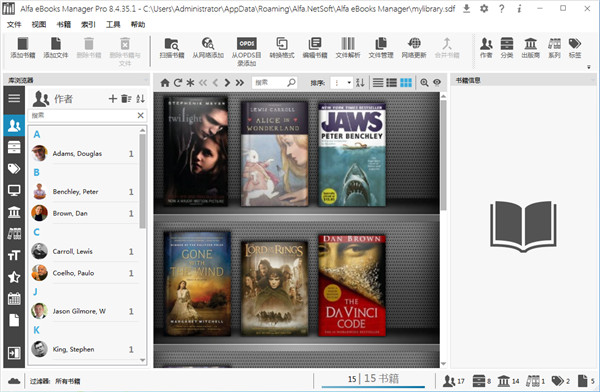Viewport: 600px width, 392px height.
Task: Select the tags icon in sidebar
Action: (14, 168)
